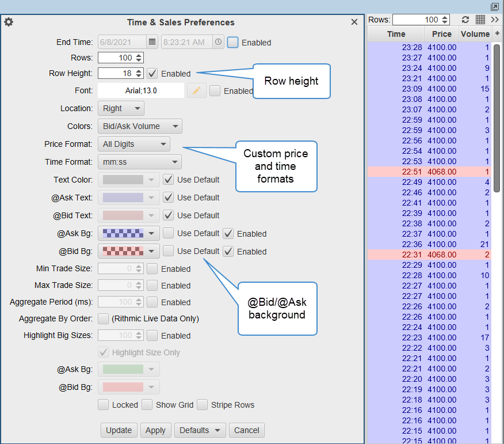Check the Aggregate By Order box
This screenshot has height=444, width=504.
pos(104,318)
